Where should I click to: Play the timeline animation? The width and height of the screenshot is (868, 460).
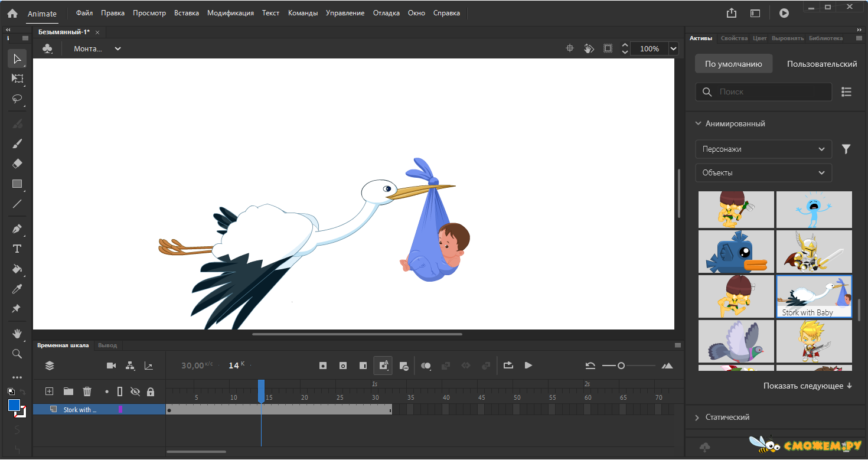(528, 366)
